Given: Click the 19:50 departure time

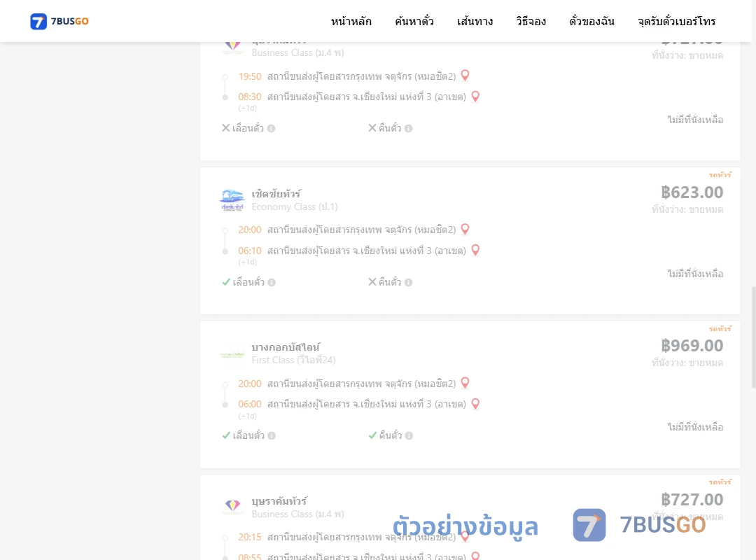Looking at the screenshot, I should (250, 77).
